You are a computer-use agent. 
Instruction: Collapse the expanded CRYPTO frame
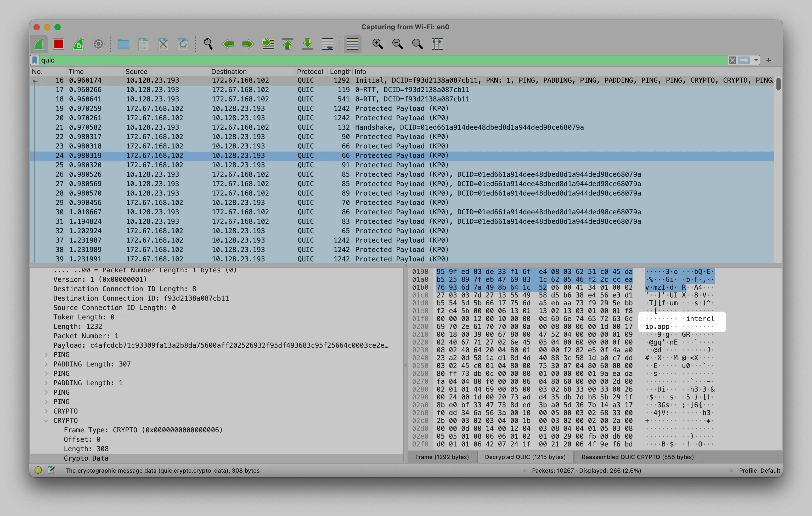click(46, 421)
